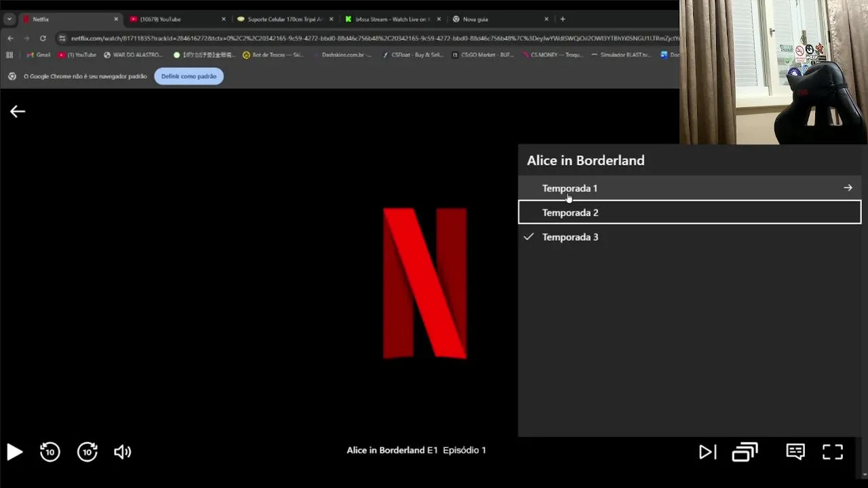Close the YouTube tab

pyautogui.click(x=224, y=19)
